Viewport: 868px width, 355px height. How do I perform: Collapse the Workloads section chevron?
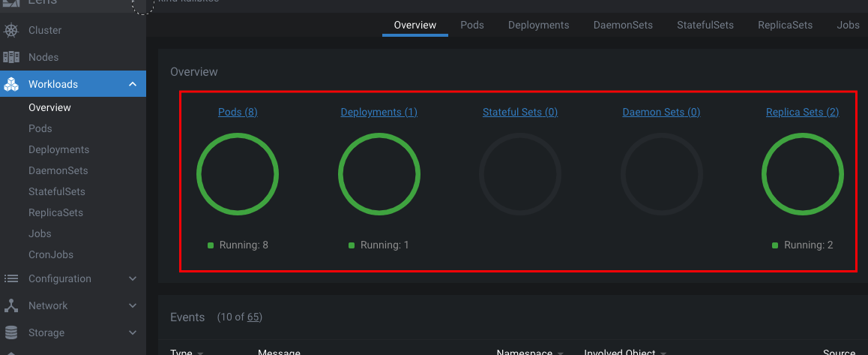pyautogui.click(x=133, y=84)
